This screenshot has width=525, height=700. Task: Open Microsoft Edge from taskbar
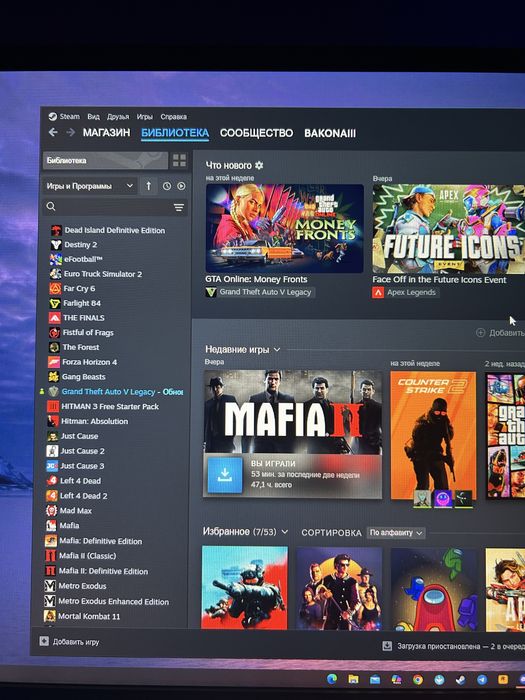tap(332, 679)
